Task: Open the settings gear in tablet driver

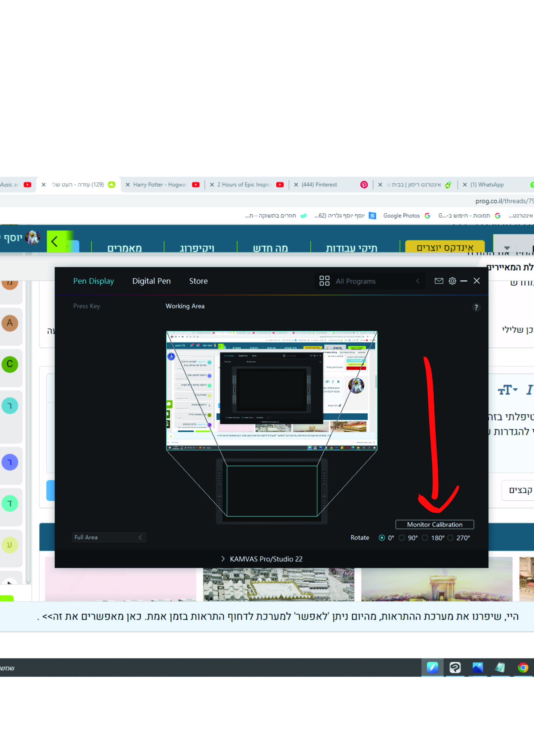Action: (x=452, y=281)
